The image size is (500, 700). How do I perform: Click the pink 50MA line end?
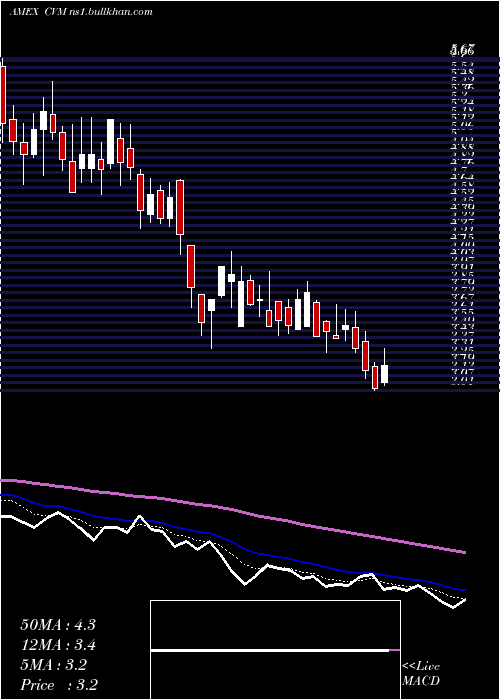[464, 552]
